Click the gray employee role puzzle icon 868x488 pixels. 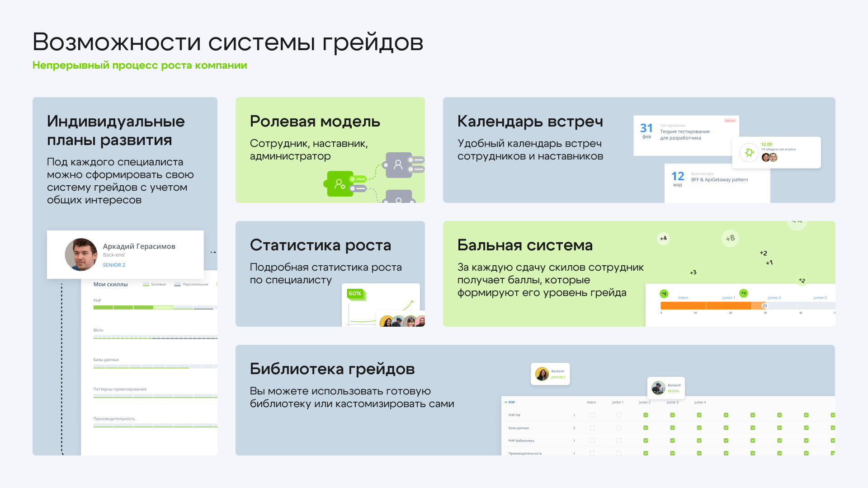coord(398,164)
